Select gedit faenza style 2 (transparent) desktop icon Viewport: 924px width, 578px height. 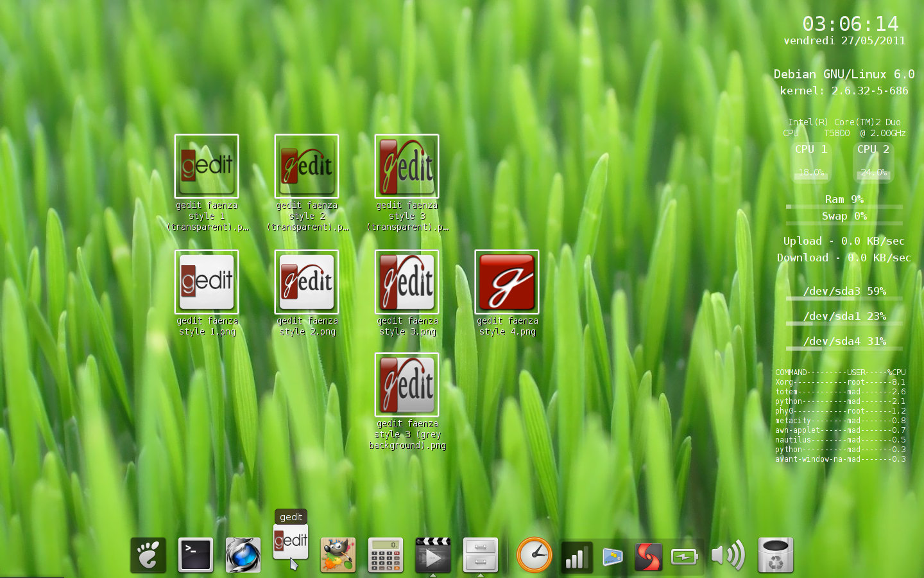(307, 166)
